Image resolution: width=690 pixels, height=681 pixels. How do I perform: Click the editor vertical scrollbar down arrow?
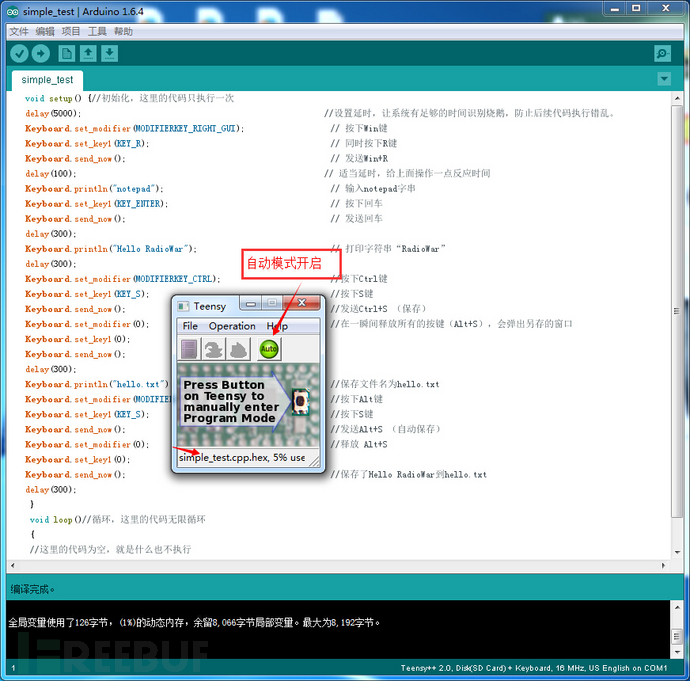point(677,553)
